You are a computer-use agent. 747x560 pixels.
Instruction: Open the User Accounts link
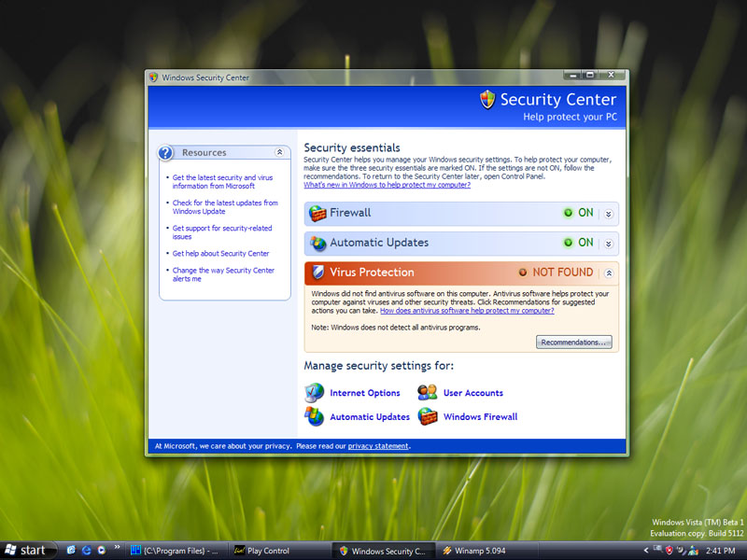[x=473, y=393]
